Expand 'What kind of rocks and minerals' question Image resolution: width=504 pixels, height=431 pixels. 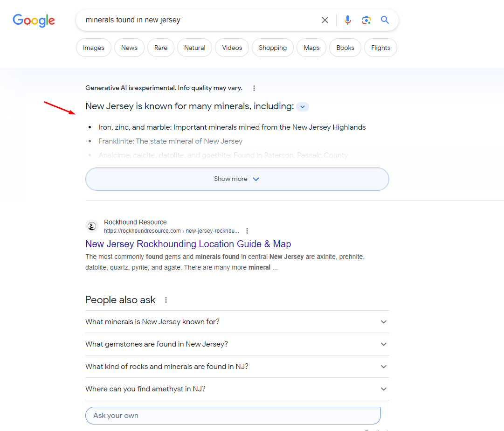pyautogui.click(x=237, y=367)
